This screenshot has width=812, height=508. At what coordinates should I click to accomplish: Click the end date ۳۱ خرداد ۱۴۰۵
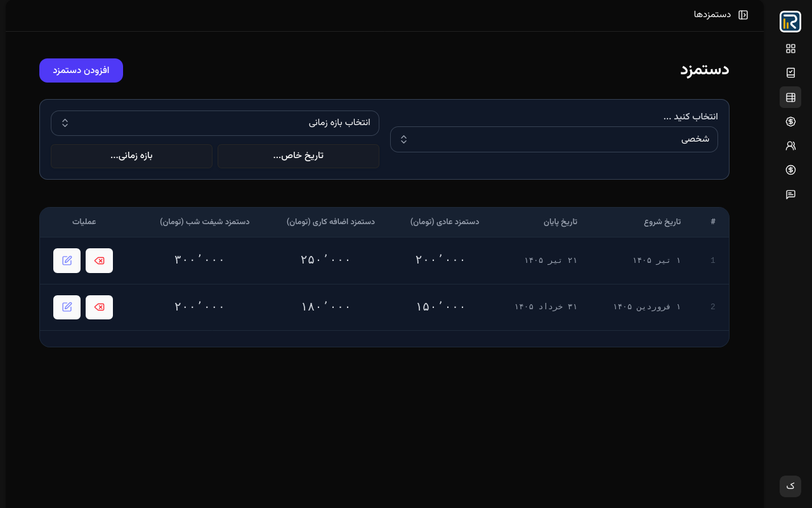tap(546, 307)
